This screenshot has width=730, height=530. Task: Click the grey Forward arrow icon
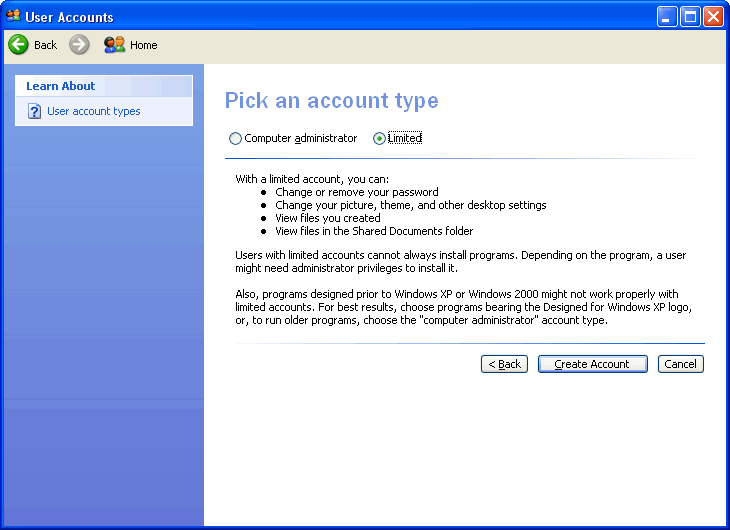click(x=79, y=45)
